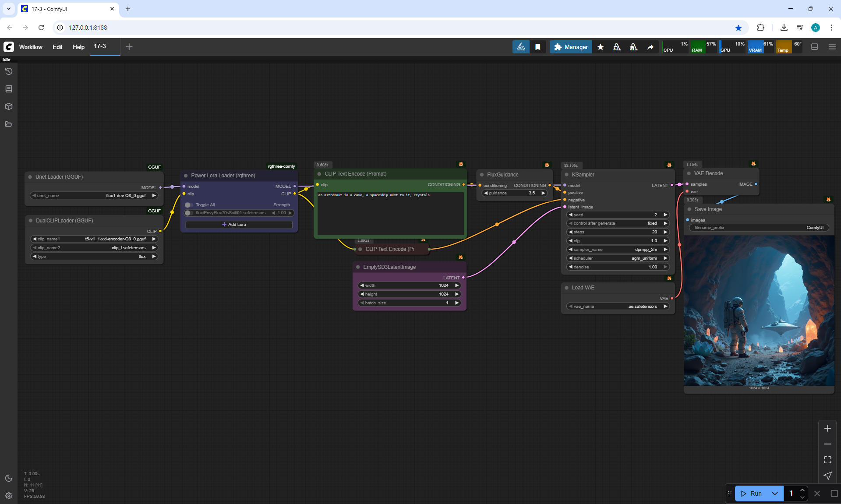Open the Workflow menu
The height and width of the screenshot is (504, 841).
[x=31, y=47]
